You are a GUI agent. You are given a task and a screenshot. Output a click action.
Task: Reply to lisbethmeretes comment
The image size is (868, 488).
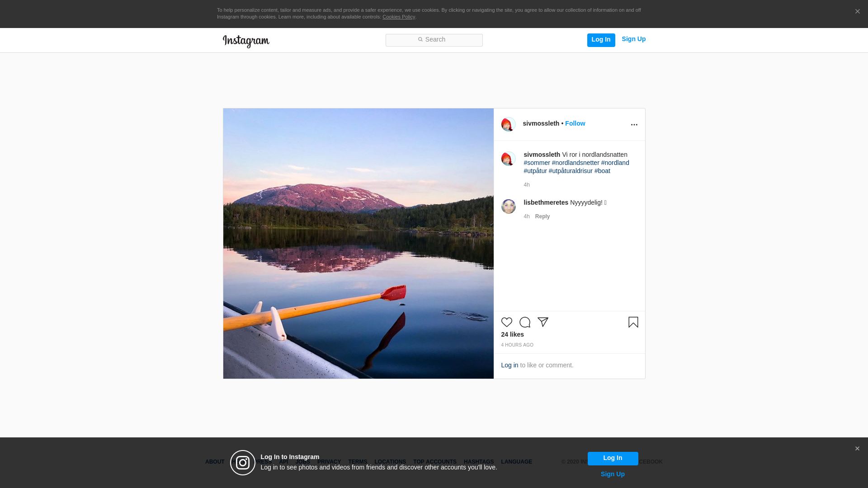point(542,216)
